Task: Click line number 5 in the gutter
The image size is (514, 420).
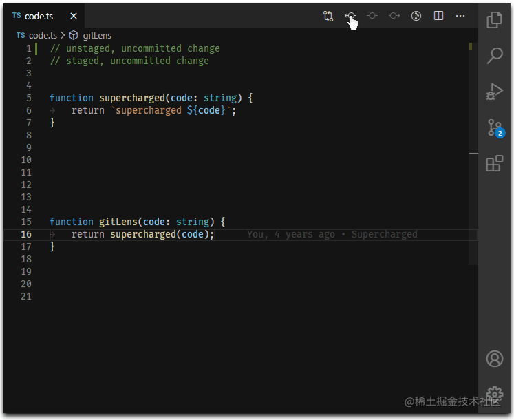Action: point(28,98)
